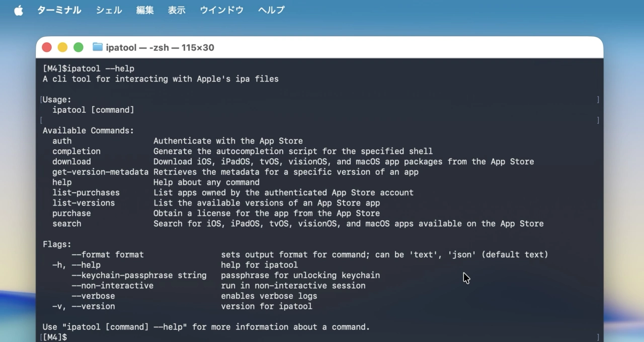644x342 pixels.
Task: Click the red close window button
Action: (x=47, y=47)
